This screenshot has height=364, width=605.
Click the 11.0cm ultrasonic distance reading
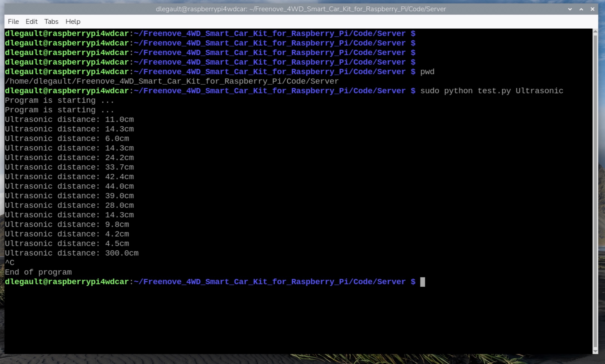(x=119, y=120)
